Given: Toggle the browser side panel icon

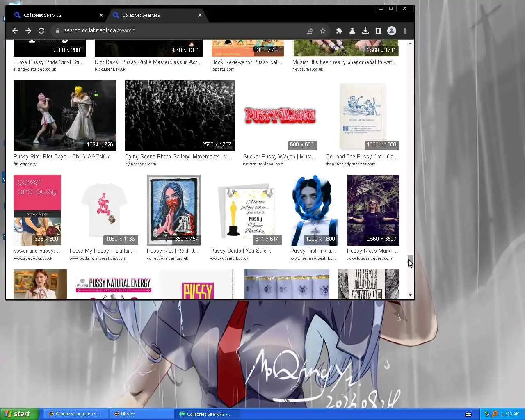Looking at the screenshot, I should coord(379,31).
